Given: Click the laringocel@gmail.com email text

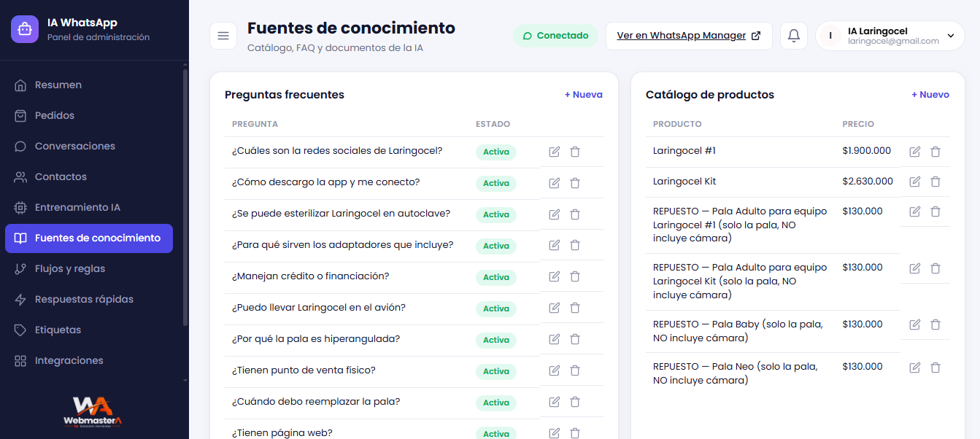Looking at the screenshot, I should point(893,42).
